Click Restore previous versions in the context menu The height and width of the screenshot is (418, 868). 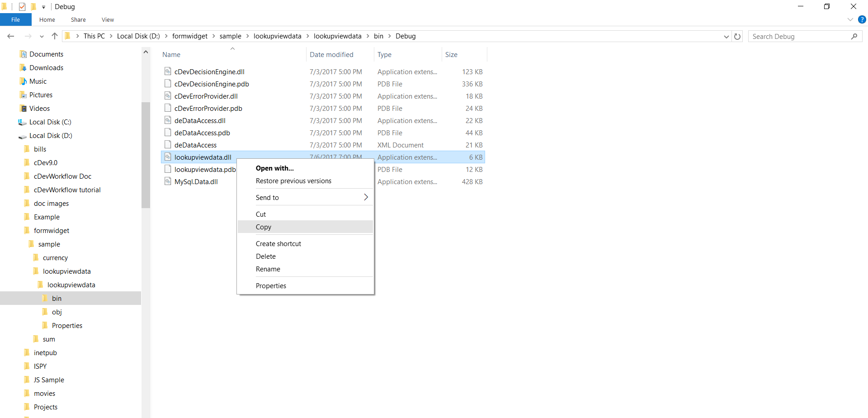[293, 180]
